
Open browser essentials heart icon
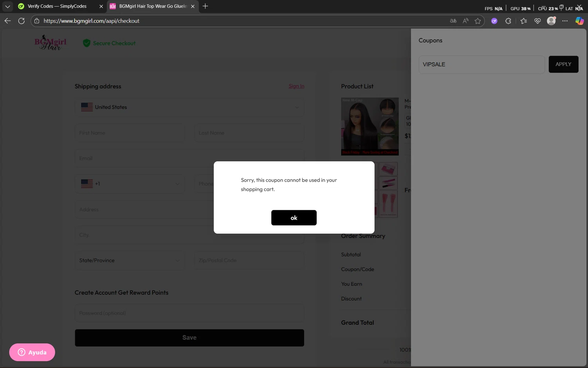(x=537, y=21)
